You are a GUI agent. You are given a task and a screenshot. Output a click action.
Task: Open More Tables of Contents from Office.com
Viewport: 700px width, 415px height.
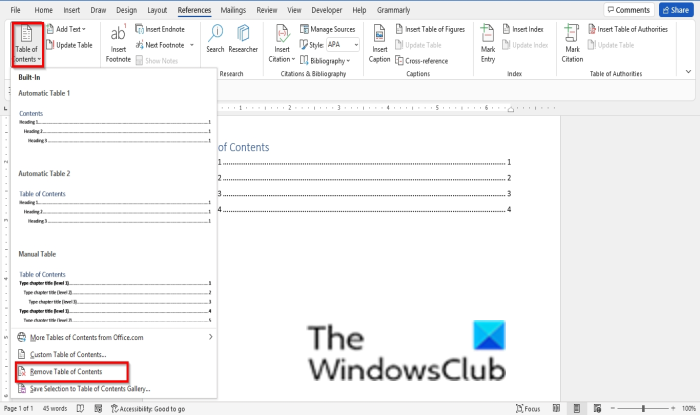(x=114, y=337)
